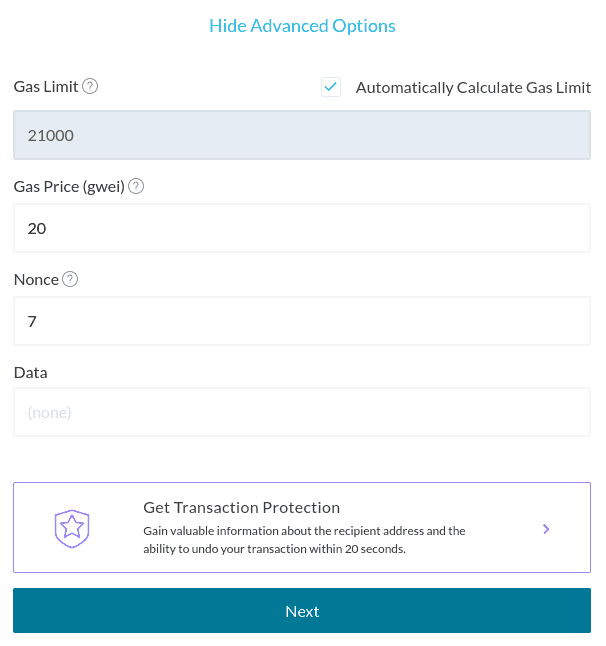606x646 pixels.
Task: Focus the Gas Price field containing 20
Action: (302, 228)
